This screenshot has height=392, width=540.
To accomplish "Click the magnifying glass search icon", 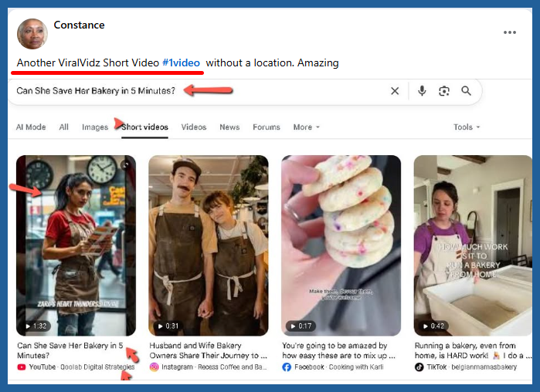I will point(467,91).
